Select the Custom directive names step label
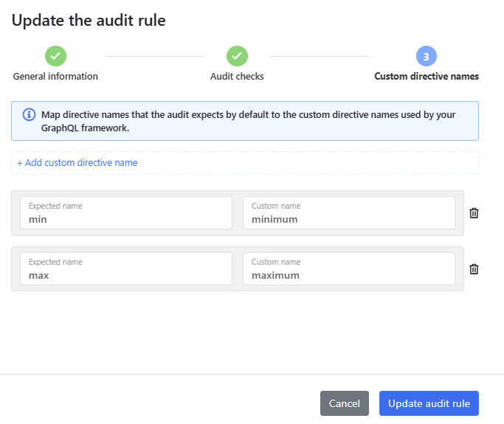This screenshot has height=424, width=504. pos(427,76)
